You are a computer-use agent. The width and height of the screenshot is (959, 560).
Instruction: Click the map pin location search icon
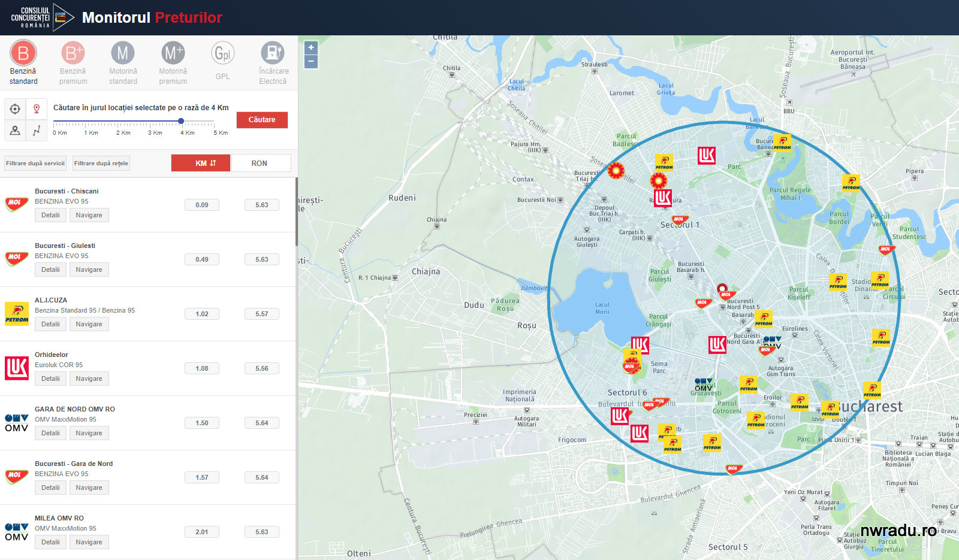pyautogui.click(x=37, y=108)
